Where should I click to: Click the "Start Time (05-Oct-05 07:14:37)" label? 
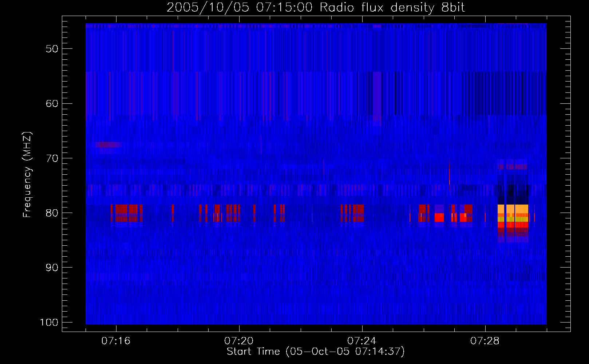coord(316,352)
